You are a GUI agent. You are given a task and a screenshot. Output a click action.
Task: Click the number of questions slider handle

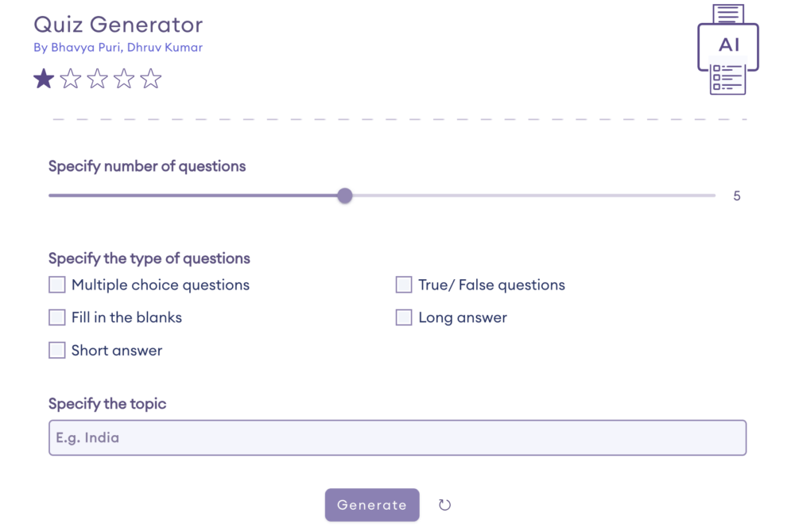344,196
